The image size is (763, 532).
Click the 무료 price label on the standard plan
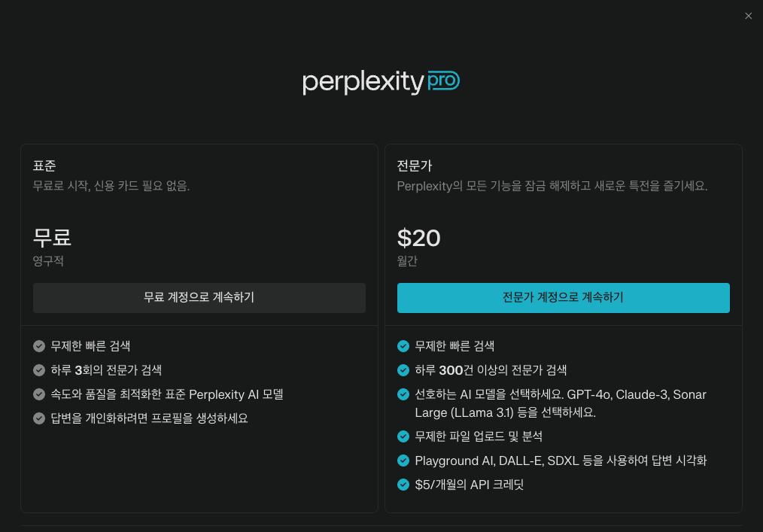click(x=53, y=239)
